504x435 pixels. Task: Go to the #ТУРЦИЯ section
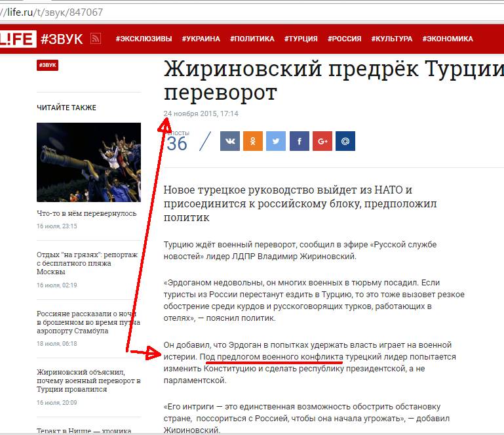tap(301, 39)
